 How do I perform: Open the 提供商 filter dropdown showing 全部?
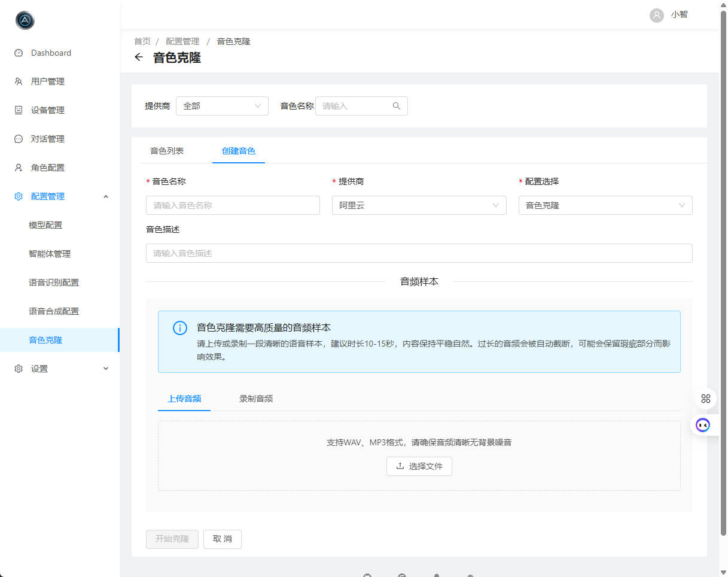click(222, 105)
